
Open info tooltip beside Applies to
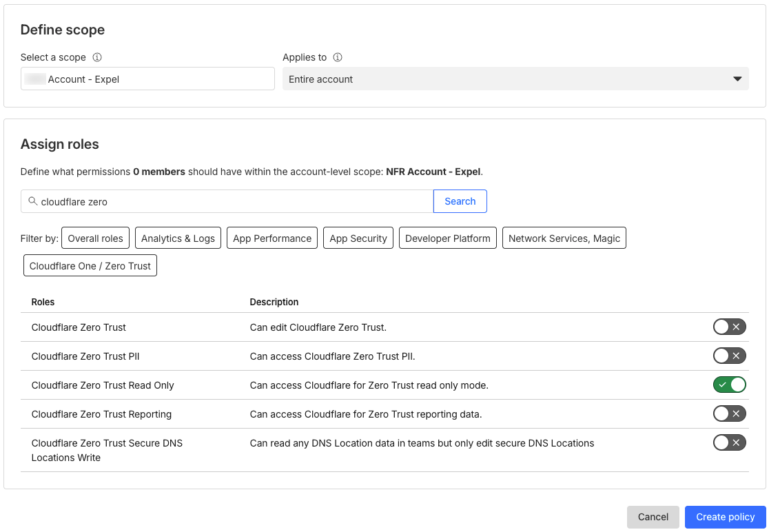(338, 57)
